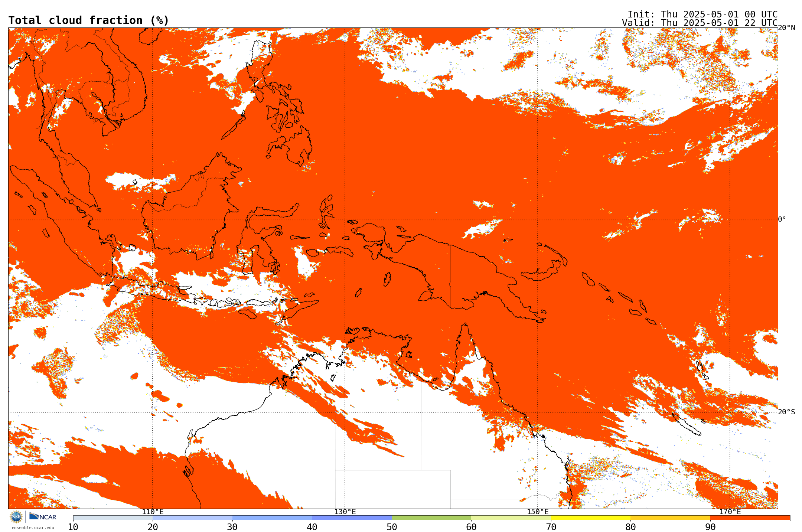
Task: Click the ensemble.ucar.edu text
Action: (33, 528)
